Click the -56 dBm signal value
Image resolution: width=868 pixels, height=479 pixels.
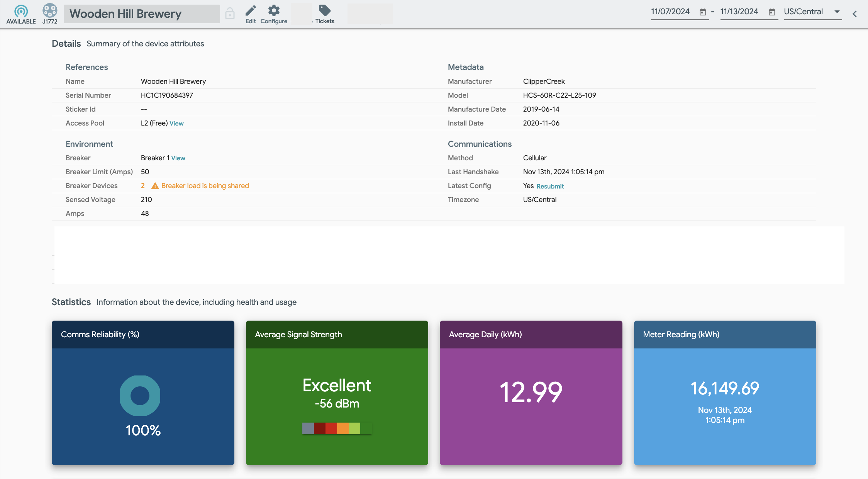pos(337,404)
